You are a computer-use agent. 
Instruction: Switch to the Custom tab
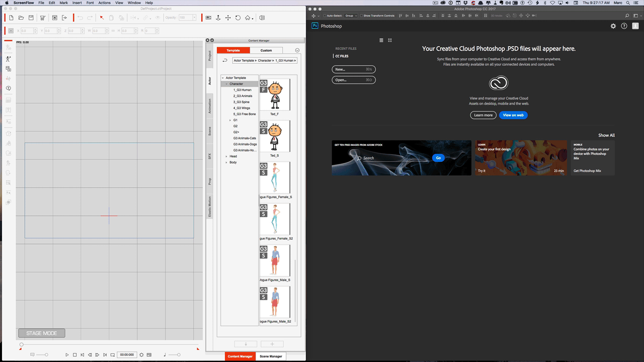[266, 50]
